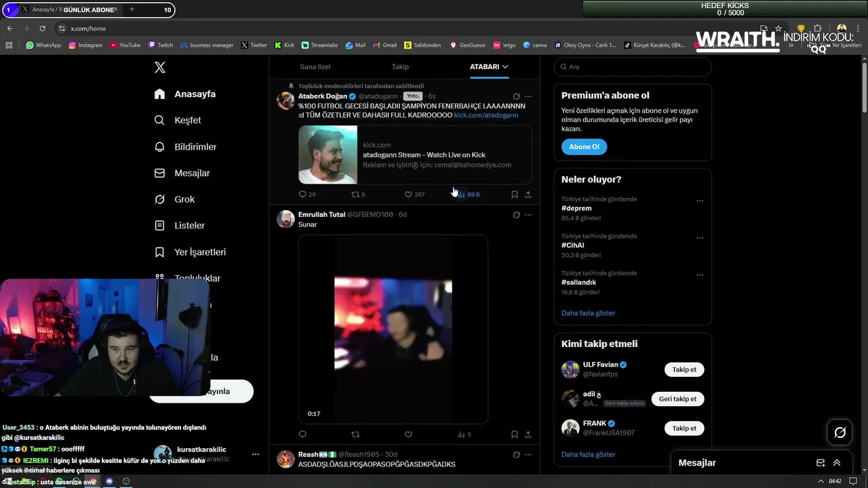Open Grok explain on Ataberk Doğan's post
Viewport: 868px width, 488px height.
pos(517,96)
